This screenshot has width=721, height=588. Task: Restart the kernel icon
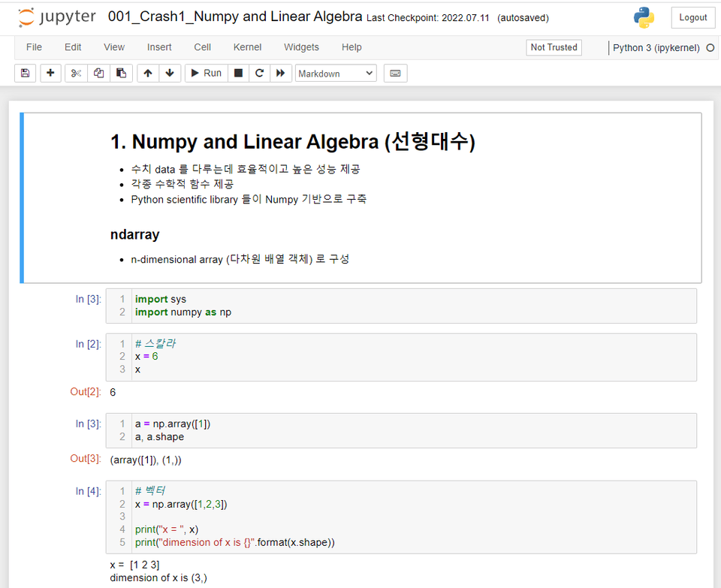tap(259, 73)
